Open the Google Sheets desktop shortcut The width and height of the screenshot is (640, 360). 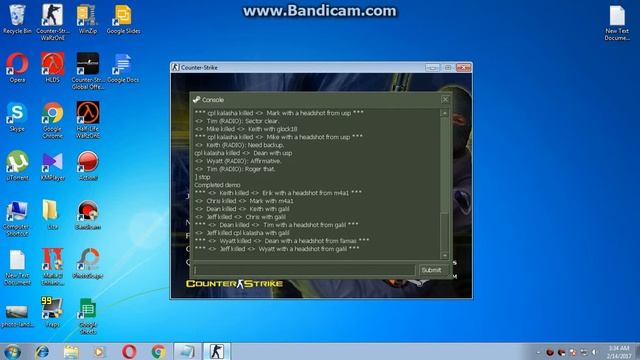(x=87, y=316)
